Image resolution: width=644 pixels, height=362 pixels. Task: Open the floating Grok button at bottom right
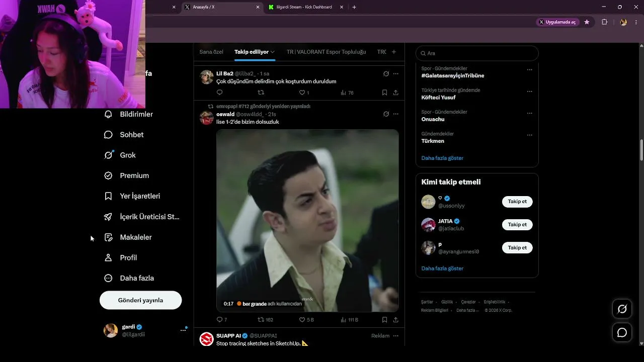pyautogui.click(x=622, y=309)
